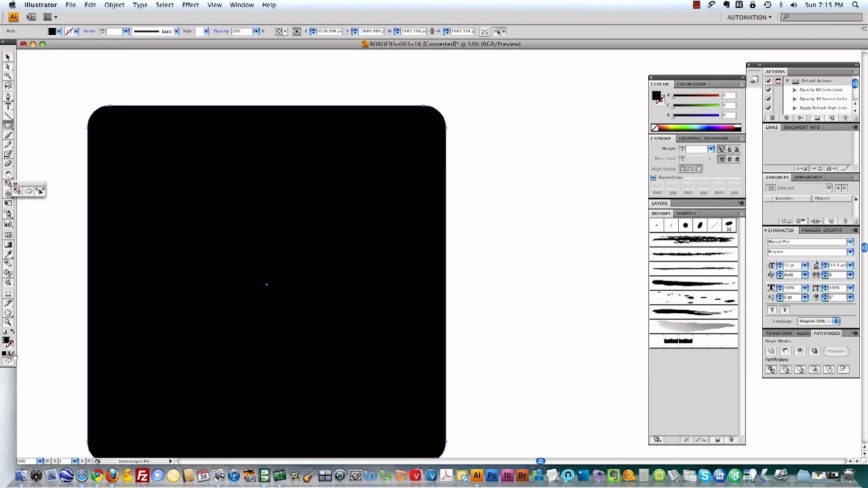Toggle dialog control for Default Actions
The height and width of the screenshot is (488, 868).
778,81
